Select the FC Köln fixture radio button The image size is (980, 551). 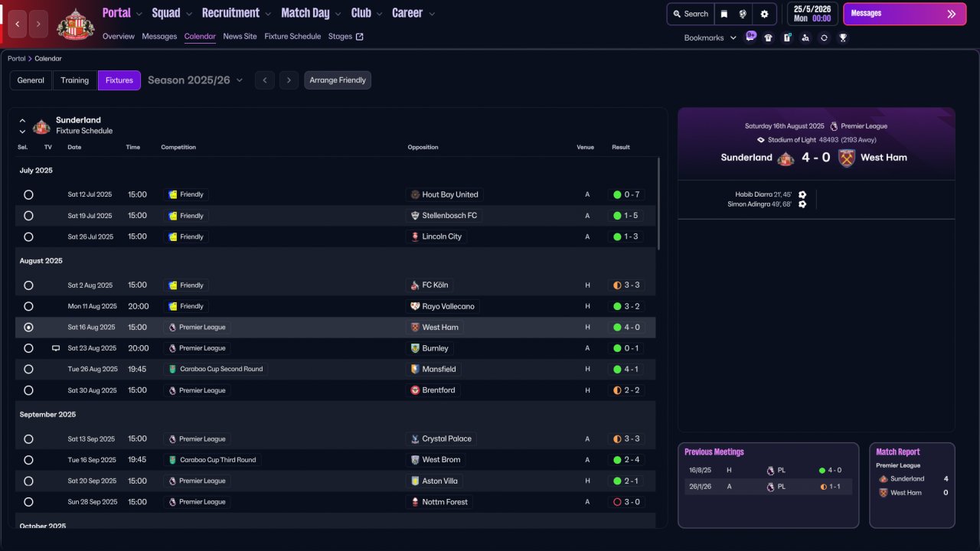coord(28,285)
